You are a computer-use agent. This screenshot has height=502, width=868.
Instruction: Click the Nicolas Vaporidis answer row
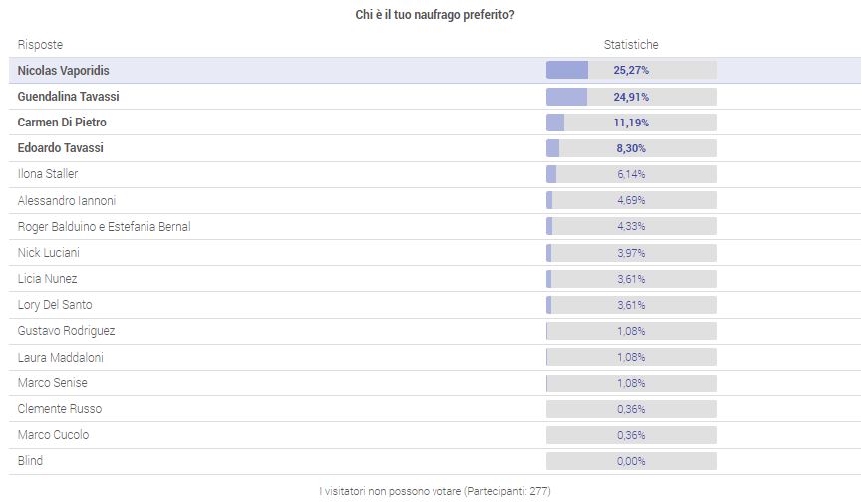point(64,71)
